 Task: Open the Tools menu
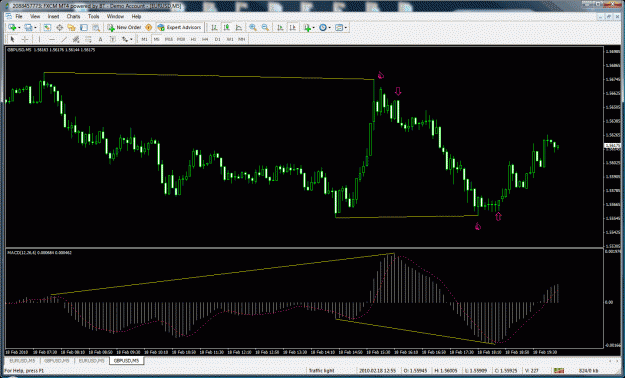(x=94, y=16)
